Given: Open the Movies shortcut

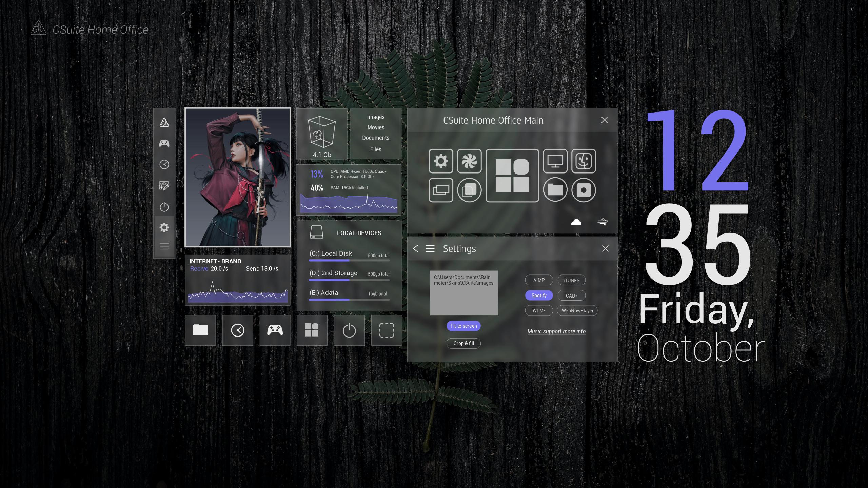Looking at the screenshot, I should pos(376,127).
